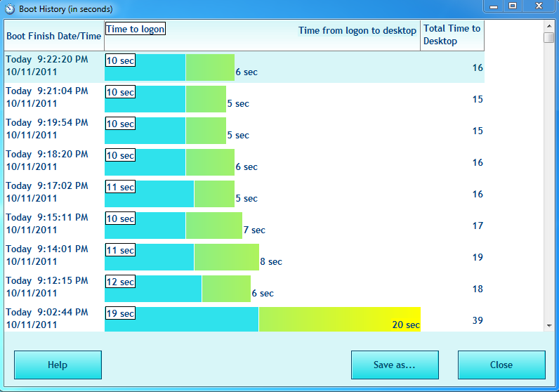The width and height of the screenshot is (559, 392).
Task: Click the scroll down arrow of the list
Action: pos(549,325)
